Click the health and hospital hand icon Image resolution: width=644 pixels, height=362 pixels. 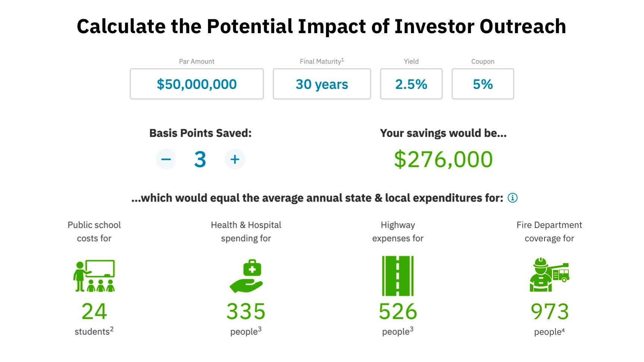coord(246,276)
